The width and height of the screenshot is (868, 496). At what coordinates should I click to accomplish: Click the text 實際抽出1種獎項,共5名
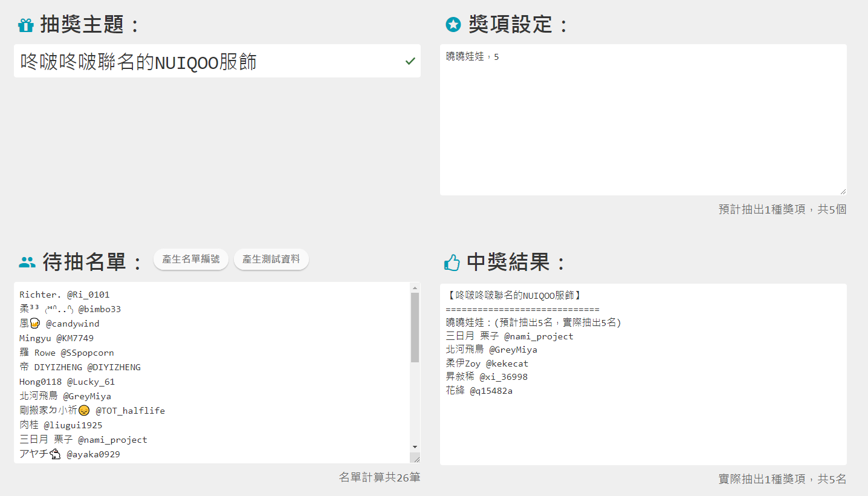pyautogui.click(x=782, y=479)
